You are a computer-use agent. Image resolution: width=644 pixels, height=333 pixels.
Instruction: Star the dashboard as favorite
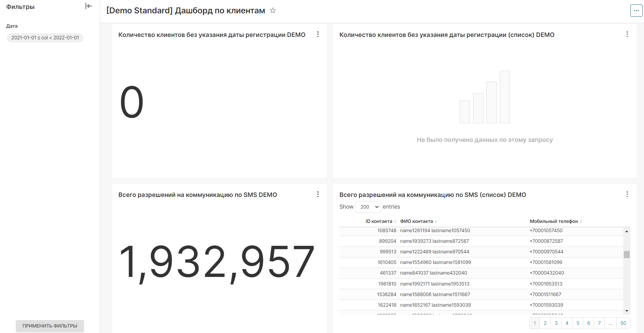coord(273,11)
